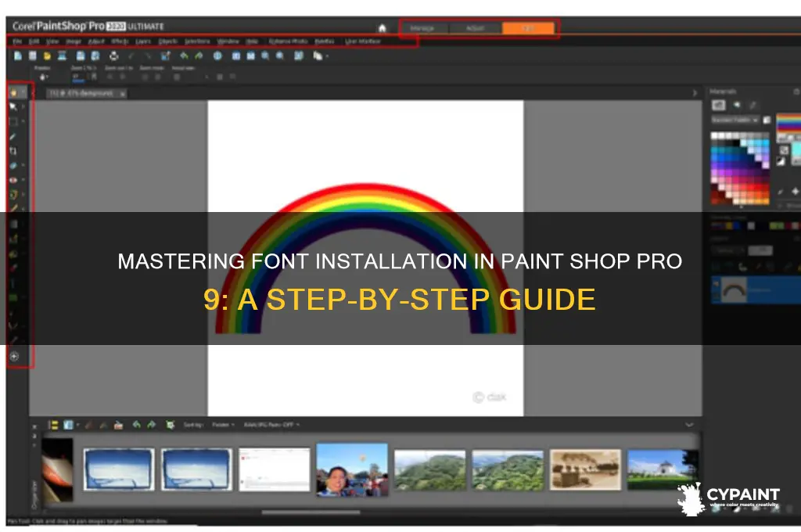Open the RAW/JPG Pairs dropdown in Organizer
The image size is (801, 532).
click(271, 425)
